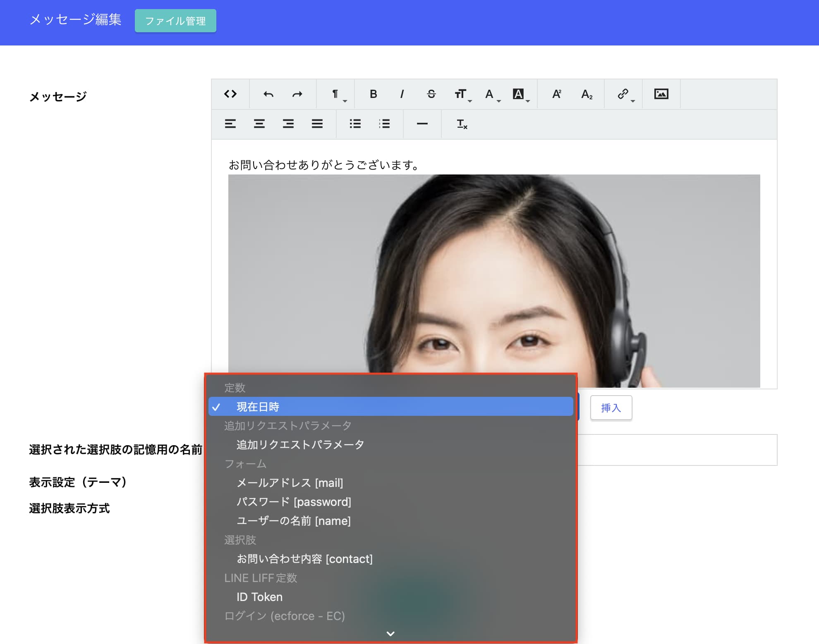Click the redo arrow icon
This screenshot has width=819, height=644.
click(297, 94)
